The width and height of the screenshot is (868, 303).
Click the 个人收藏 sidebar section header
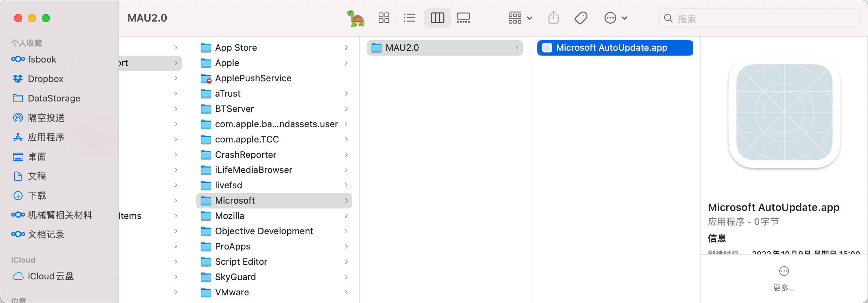26,43
